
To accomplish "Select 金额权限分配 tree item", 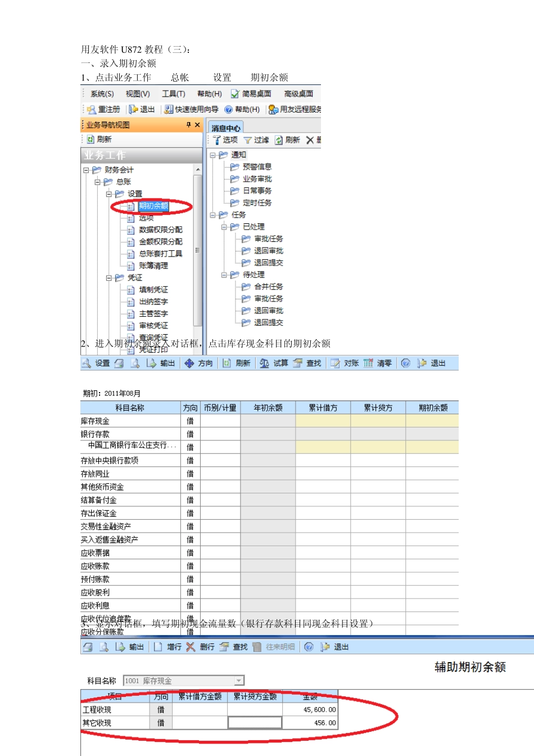I will point(161,242).
